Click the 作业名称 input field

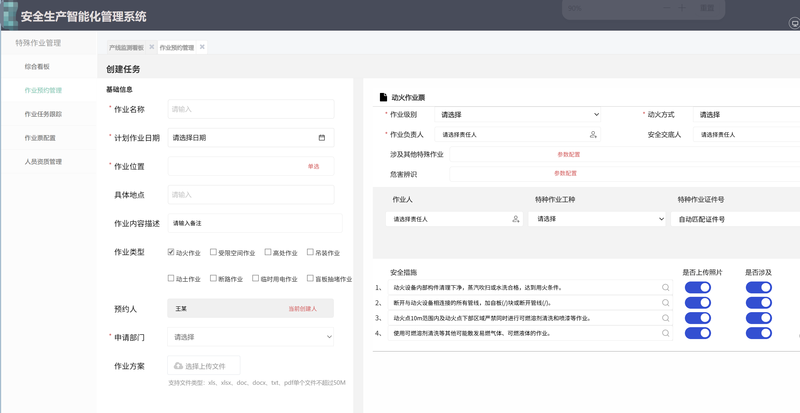[x=251, y=109]
